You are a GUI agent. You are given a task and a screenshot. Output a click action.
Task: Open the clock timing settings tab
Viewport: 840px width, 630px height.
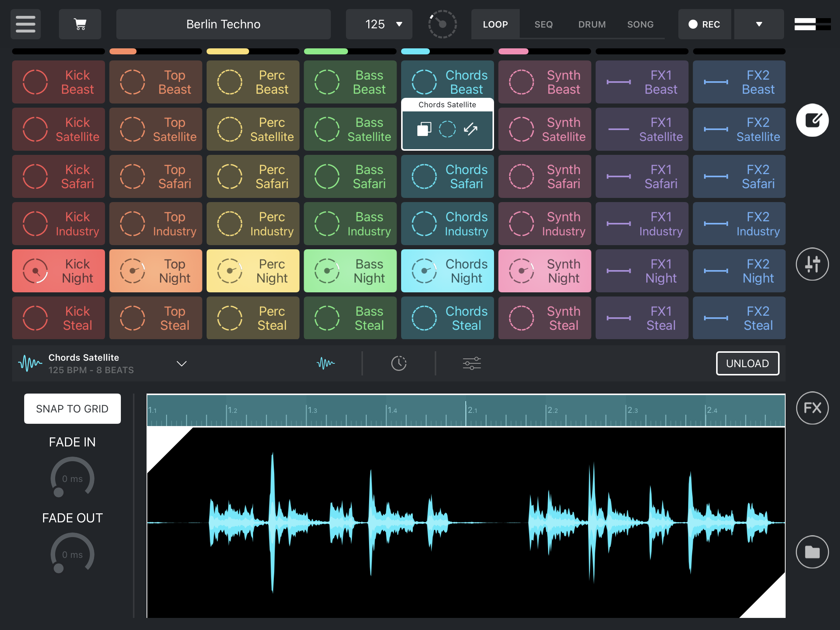coord(399,363)
